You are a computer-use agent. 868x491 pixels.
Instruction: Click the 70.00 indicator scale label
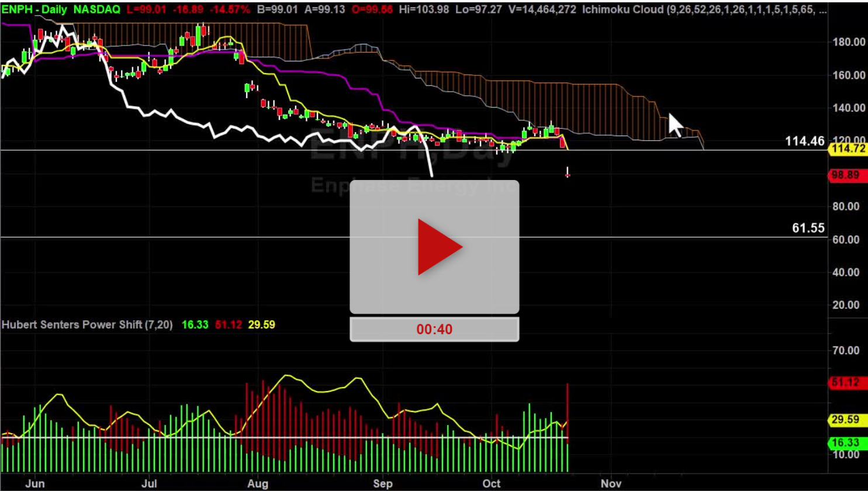[x=846, y=351]
